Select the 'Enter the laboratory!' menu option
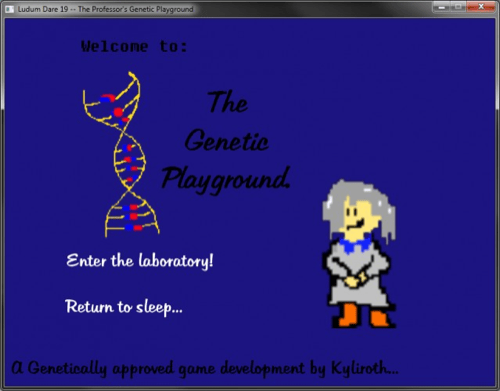 tap(140, 261)
